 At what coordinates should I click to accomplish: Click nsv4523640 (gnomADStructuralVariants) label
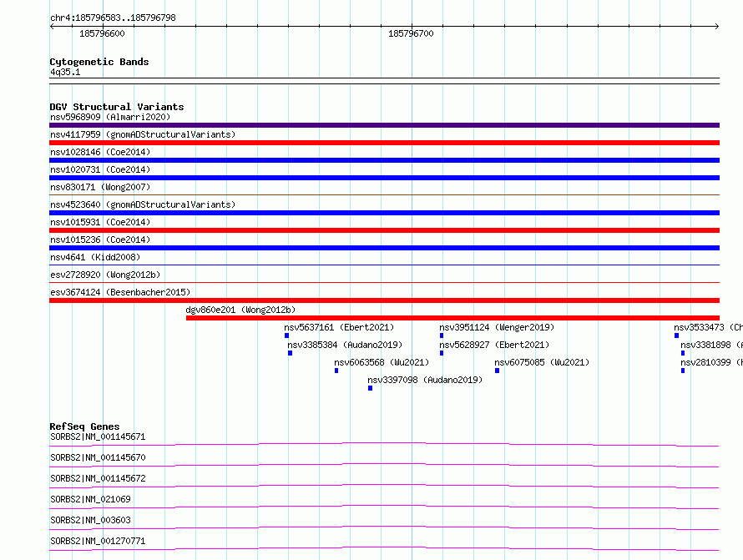(x=143, y=204)
